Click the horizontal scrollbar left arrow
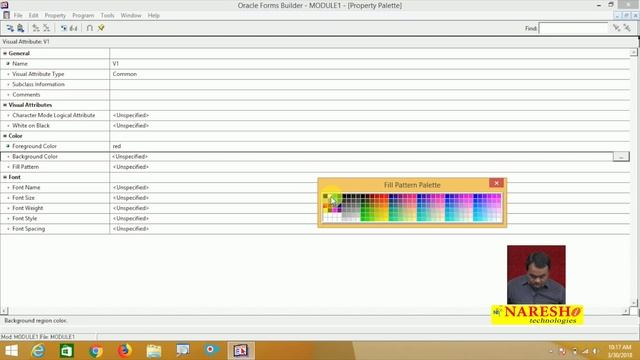The height and width of the screenshot is (360, 640). [x=4, y=311]
